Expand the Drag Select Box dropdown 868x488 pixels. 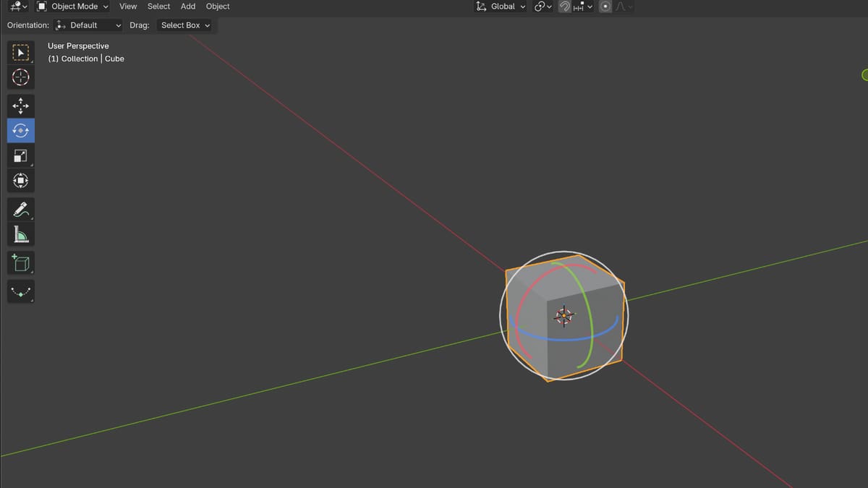[185, 25]
